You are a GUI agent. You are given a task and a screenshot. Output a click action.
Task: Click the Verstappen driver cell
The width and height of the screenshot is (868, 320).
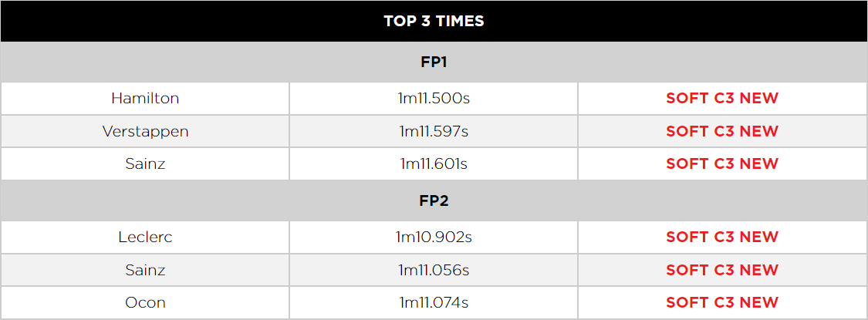click(145, 131)
